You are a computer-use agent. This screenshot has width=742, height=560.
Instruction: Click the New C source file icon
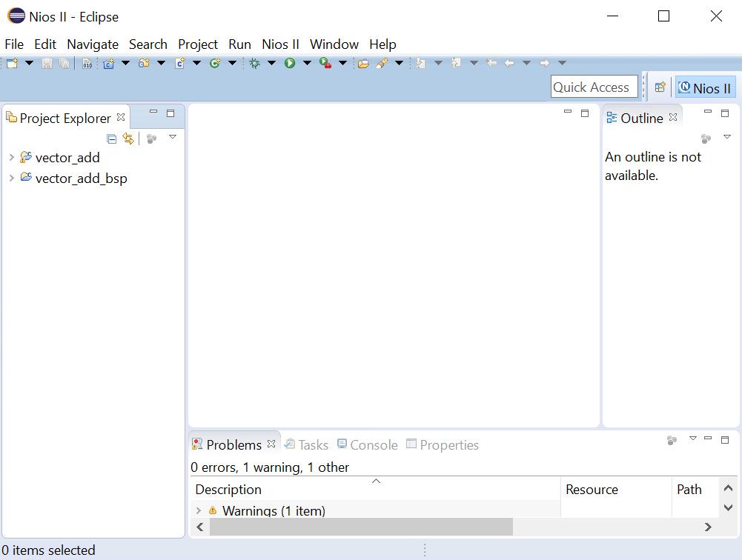[180, 63]
